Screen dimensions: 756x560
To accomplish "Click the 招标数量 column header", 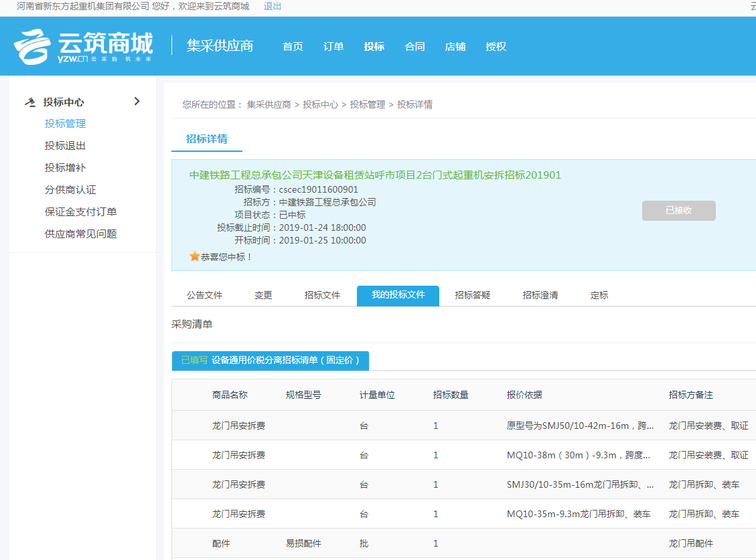I will (451, 395).
